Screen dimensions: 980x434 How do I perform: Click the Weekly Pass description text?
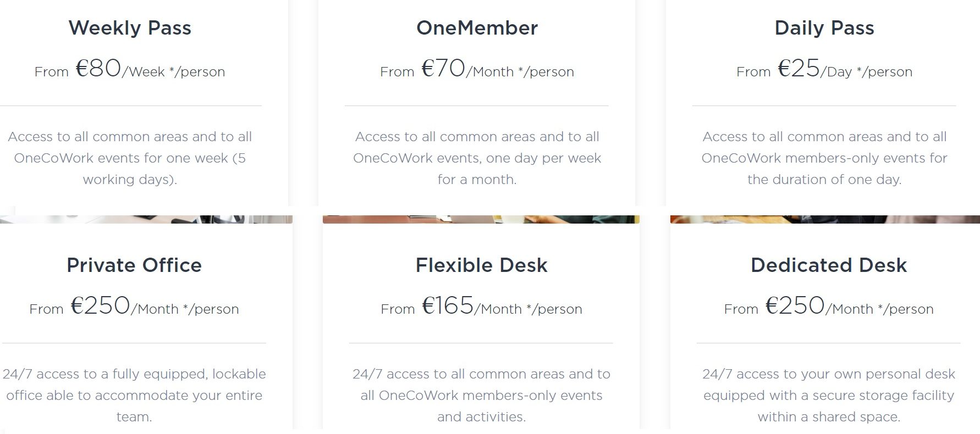tap(130, 158)
